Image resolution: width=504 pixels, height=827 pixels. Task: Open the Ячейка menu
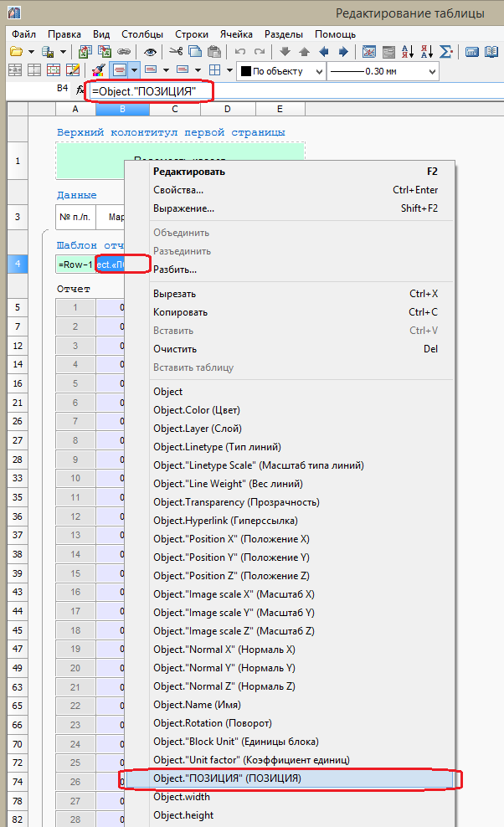(x=236, y=34)
